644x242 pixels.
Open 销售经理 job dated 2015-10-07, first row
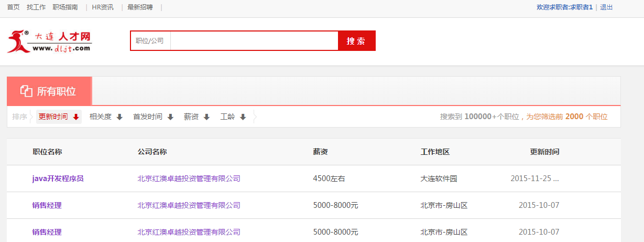47,205
